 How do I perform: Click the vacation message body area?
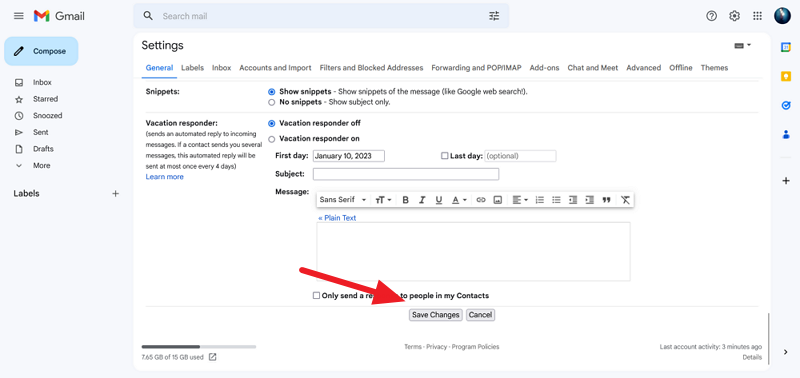pyautogui.click(x=473, y=251)
